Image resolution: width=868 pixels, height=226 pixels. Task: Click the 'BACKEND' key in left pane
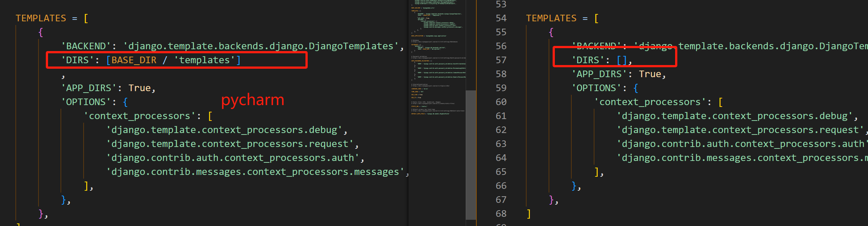(x=86, y=46)
